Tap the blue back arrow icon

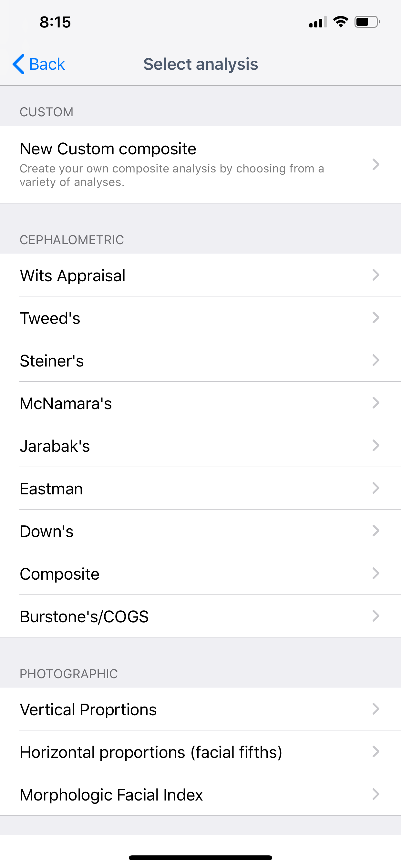[18, 64]
